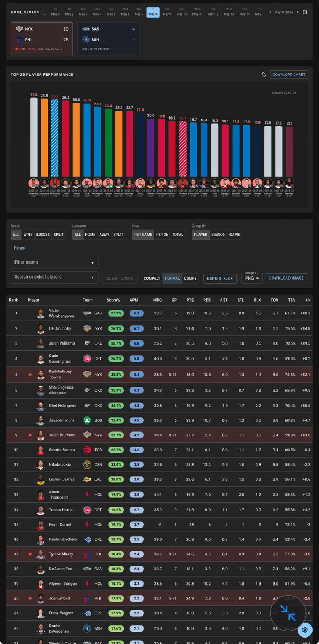This screenshot has width=319, height=644.
Task: Click the CLEAR TEAMS button
Action: (119, 279)
